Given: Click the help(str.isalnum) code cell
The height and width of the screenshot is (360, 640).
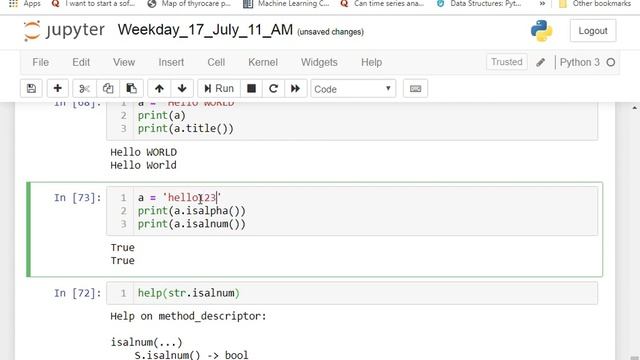Looking at the screenshot, I should [x=352, y=293].
